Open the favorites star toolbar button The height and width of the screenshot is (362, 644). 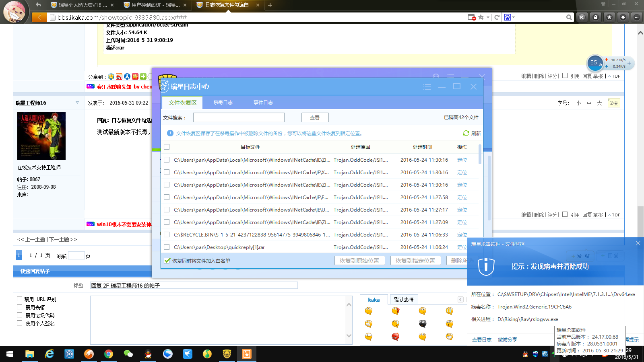(x=609, y=17)
